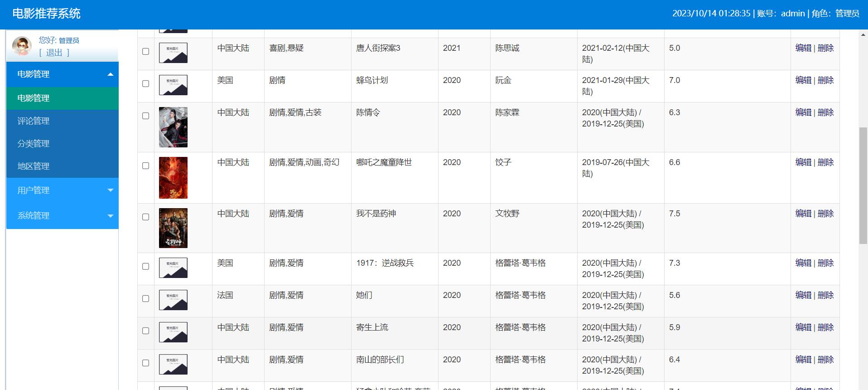Edit the 我不是药神 movie entry
Viewport: 868px width, 390px height.
point(803,214)
